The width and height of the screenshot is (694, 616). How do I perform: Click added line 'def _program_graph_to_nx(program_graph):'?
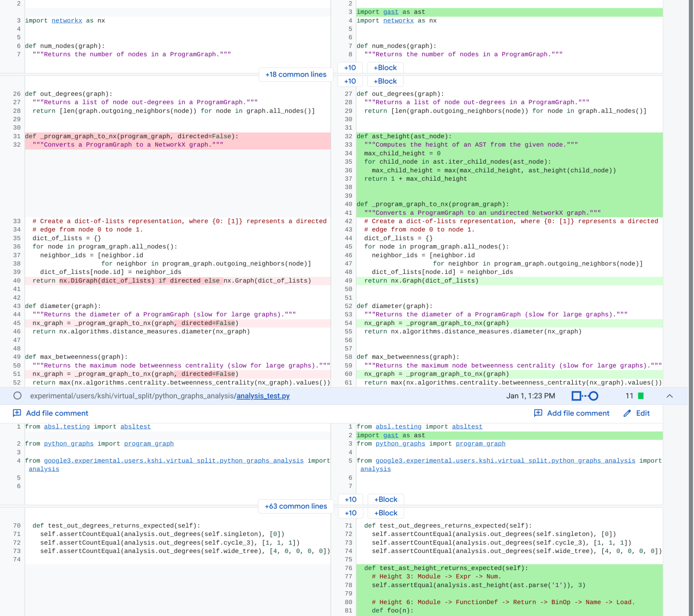tap(433, 204)
